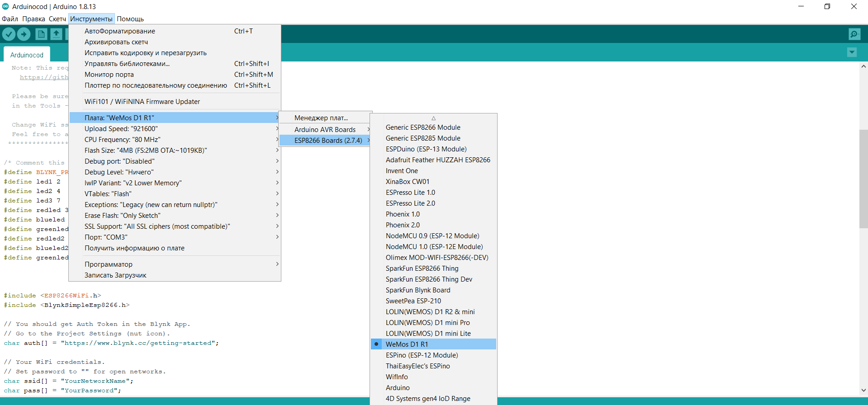This screenshot has height=405, width=868.
Task: Select the checked WeMos D1 R1 board
Action: (x=433, y=344)
